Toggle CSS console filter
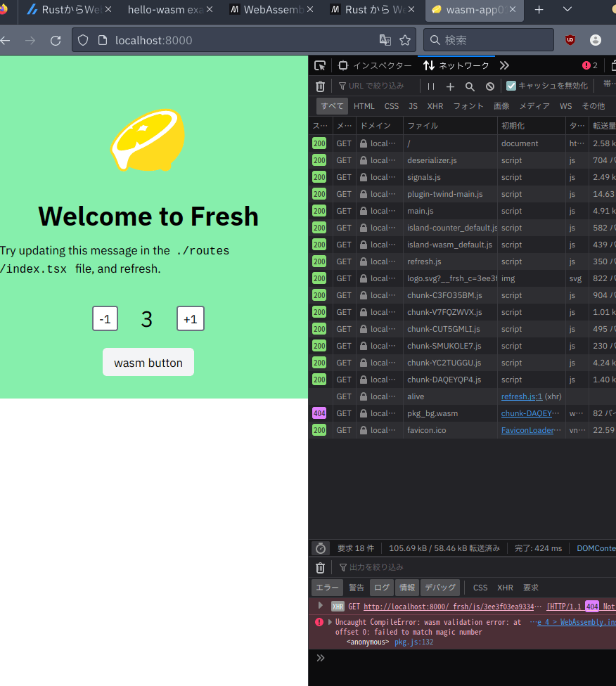Screen dimensions: 616x686 click(x=480, y=588)
